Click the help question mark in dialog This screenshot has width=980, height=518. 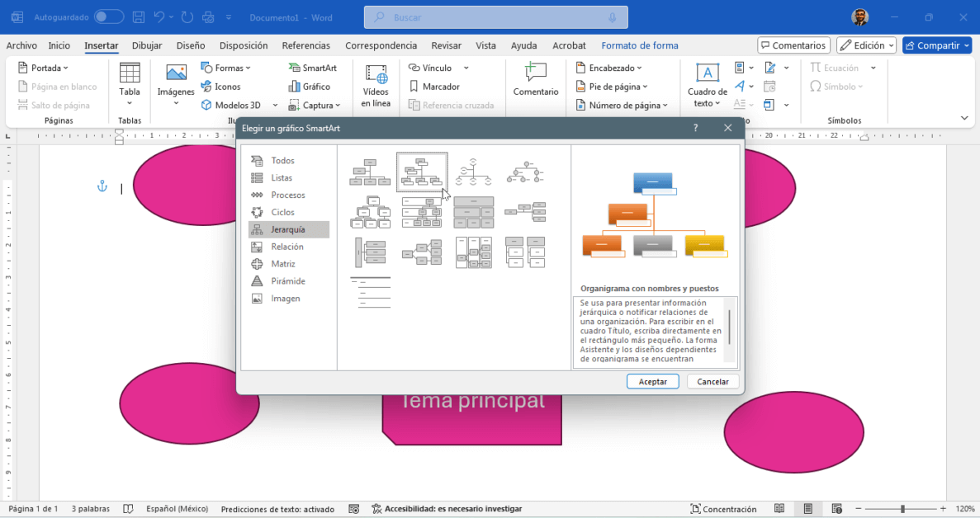(695, 128)
